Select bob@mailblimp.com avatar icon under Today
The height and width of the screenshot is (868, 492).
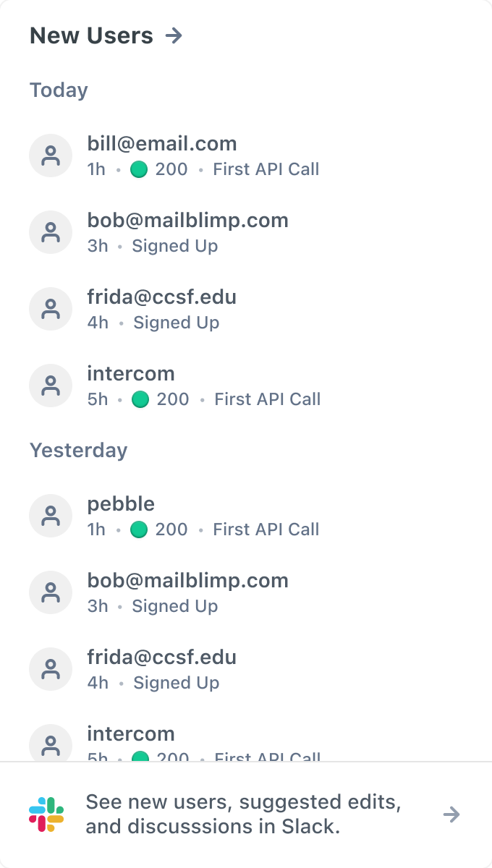51,232
